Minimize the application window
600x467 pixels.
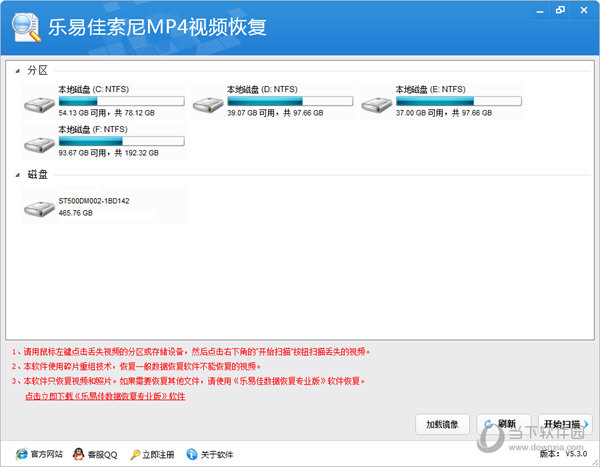click(540, 11)
